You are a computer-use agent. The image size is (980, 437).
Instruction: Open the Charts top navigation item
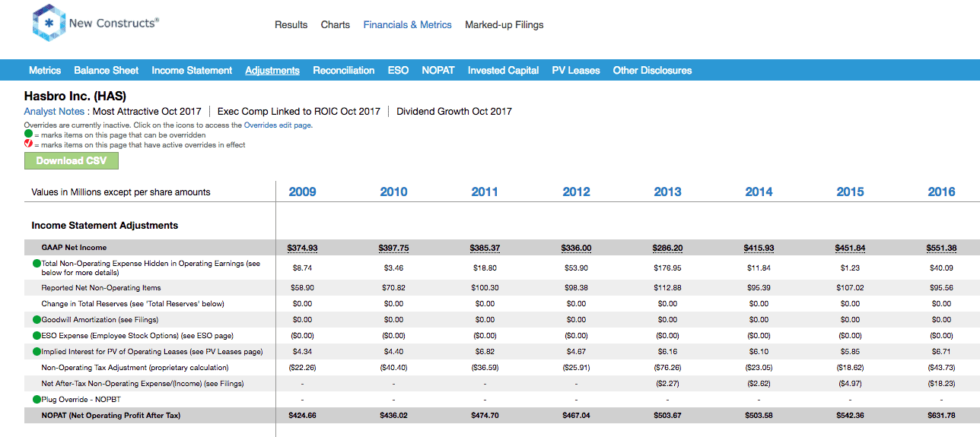(x=336, y=25)
